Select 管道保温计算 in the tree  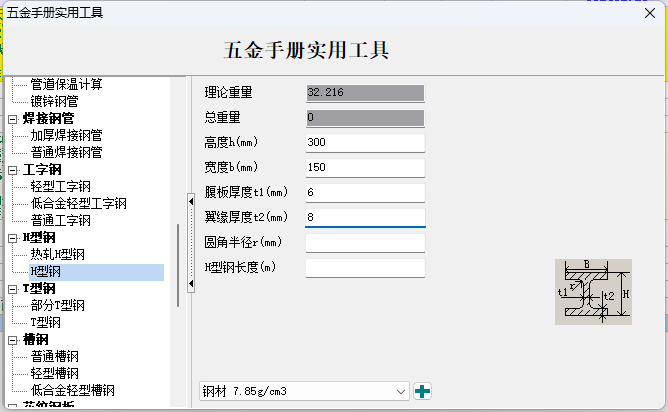(x=66, y=84)
